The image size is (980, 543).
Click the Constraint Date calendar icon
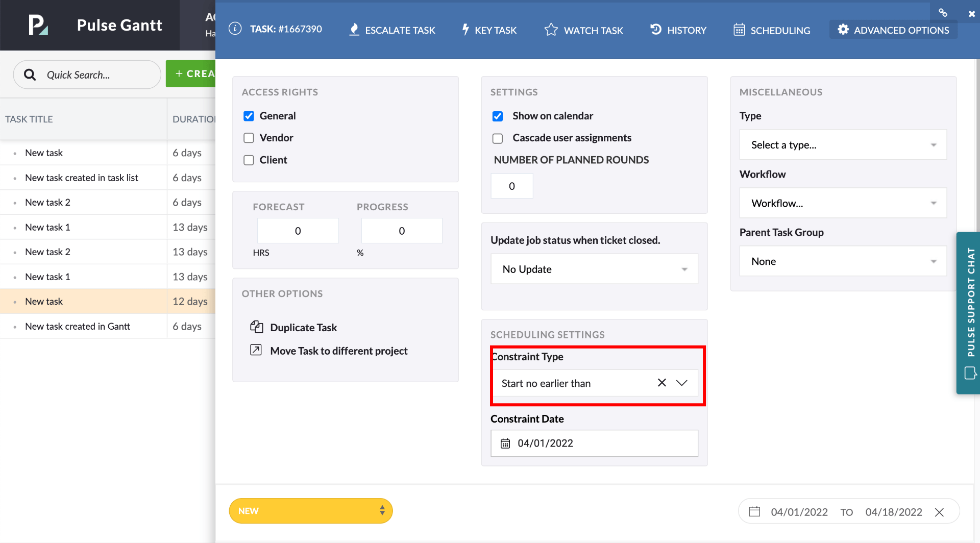pos(505,443)
